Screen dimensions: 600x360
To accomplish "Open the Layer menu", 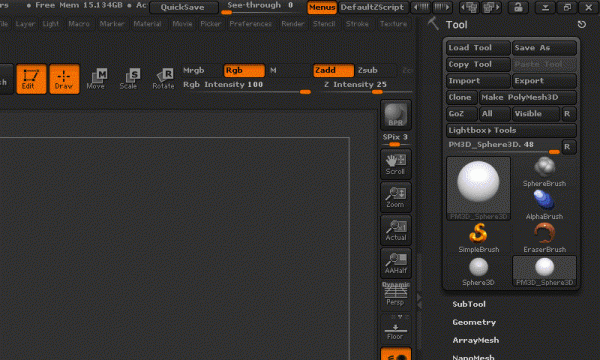I will click(x=25, y=24).
